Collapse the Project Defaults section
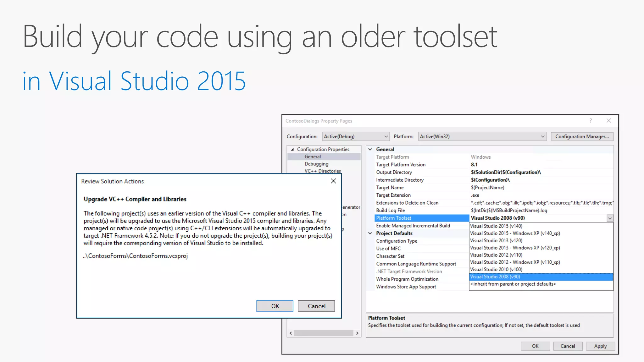The width and height of the screenshot is (644, 362). 370,233
